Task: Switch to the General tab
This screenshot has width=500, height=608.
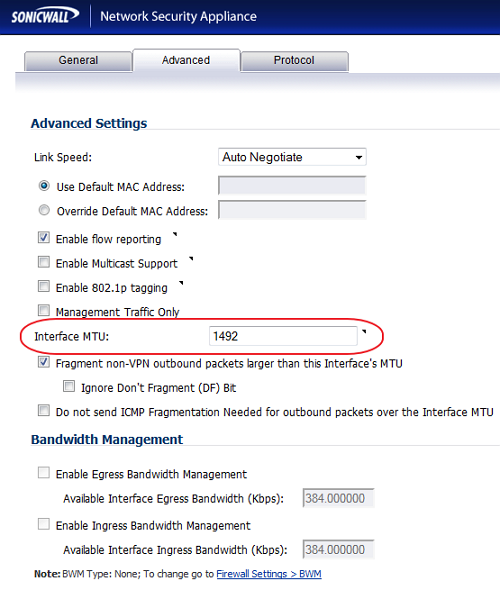Action: pyautogui.click(x=78, y=61)
